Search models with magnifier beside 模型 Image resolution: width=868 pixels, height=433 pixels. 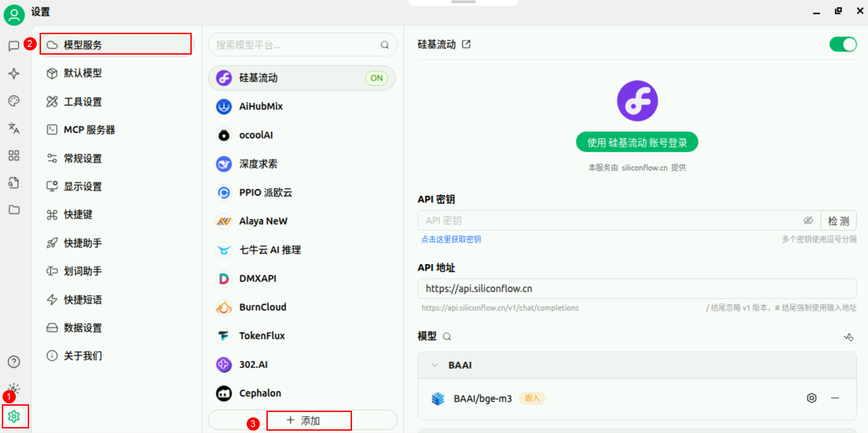point(447,336)
